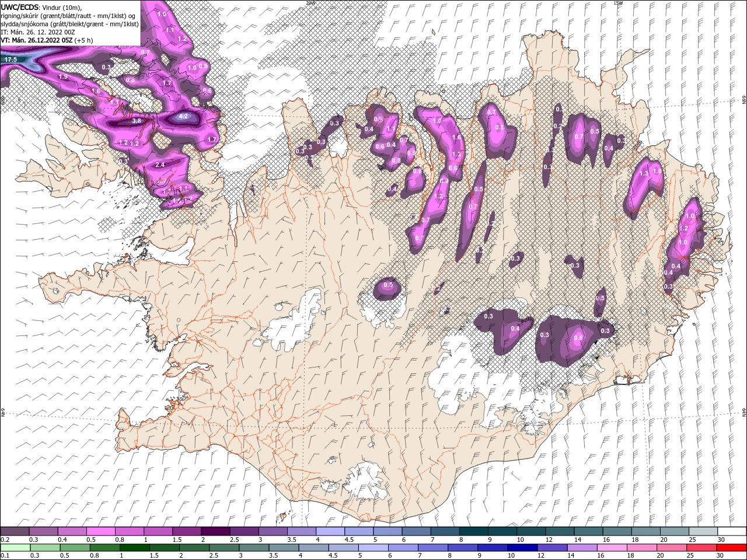Viewport: 747px width, 560px height.
Task: Select the 0.4 swatch on the purple snow scale
Action: click(72, 531)
